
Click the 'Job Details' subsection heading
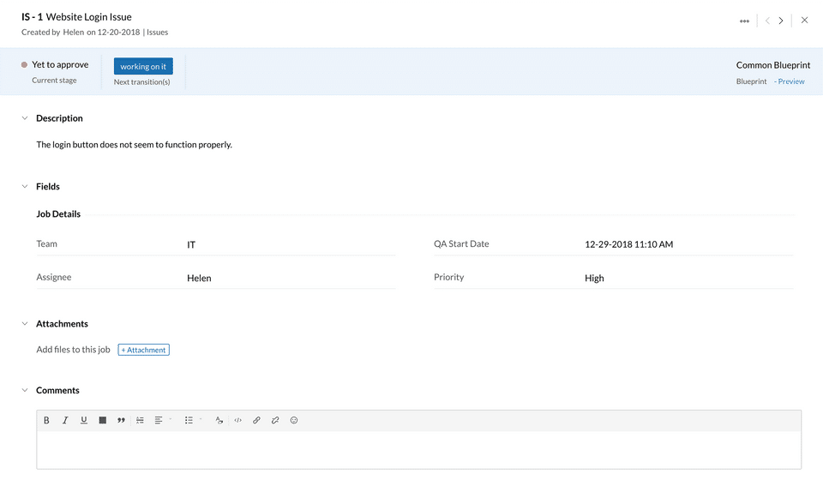point(58,214)
